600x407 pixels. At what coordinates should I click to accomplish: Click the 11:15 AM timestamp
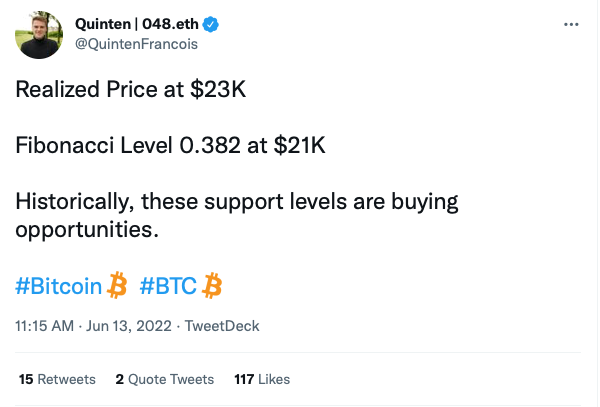pos(44,326)
